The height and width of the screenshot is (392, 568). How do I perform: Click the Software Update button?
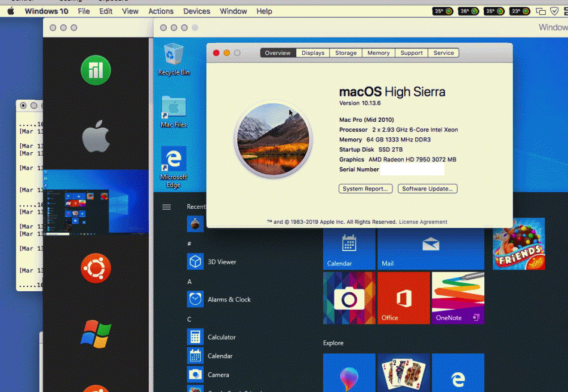click(x=428, y=189)
